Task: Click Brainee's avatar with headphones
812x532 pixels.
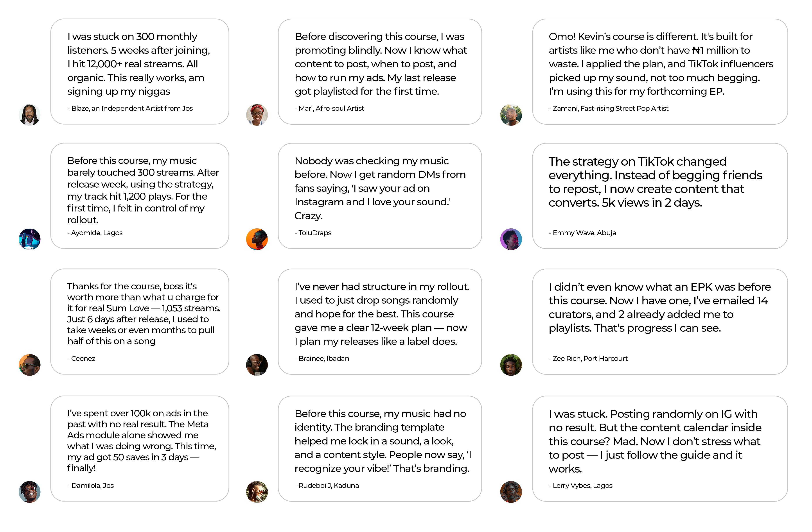Action: click(257, 365)
